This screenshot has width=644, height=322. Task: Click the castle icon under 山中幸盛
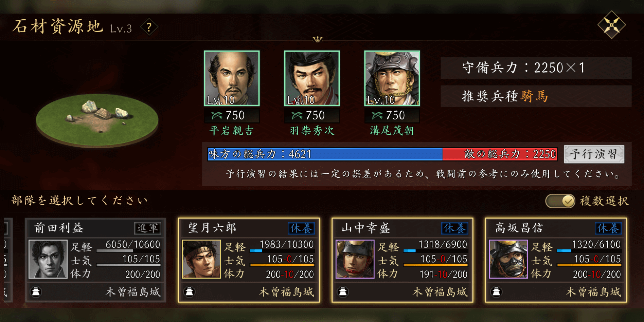click(x=343, y=291)
